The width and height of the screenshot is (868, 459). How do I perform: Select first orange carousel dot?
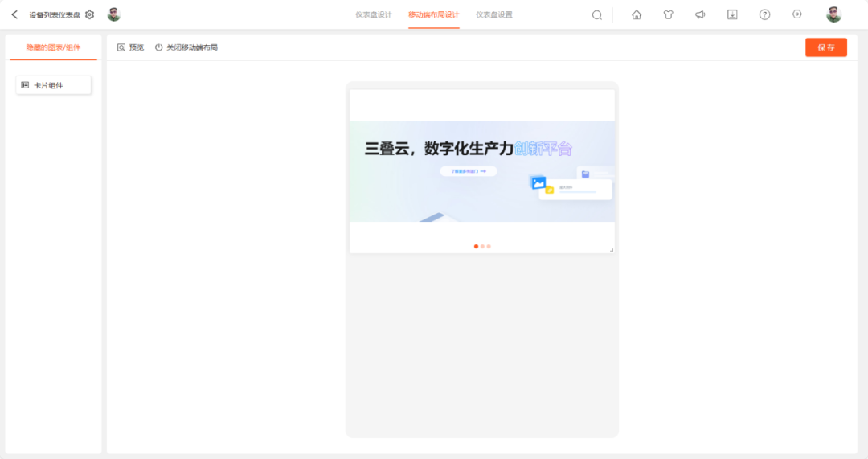(x=476, y=247)
